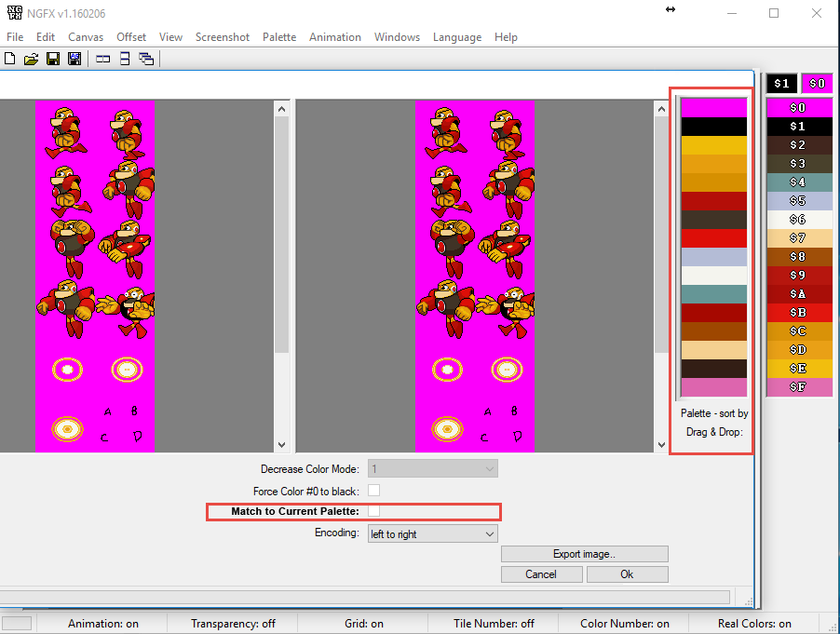
Task: Select the $5 lavender palette color
Action: click(x=798, y=200)
